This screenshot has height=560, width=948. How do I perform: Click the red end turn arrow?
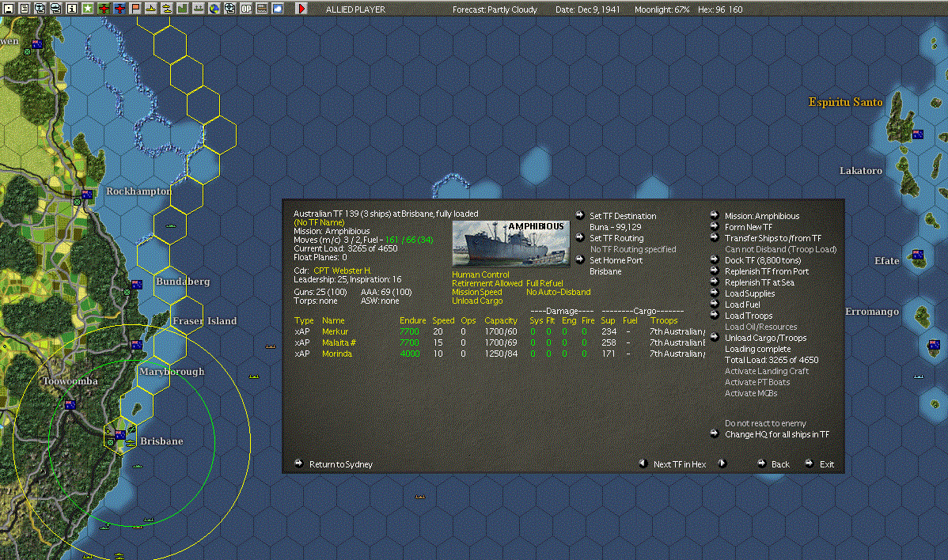[301, 9]
